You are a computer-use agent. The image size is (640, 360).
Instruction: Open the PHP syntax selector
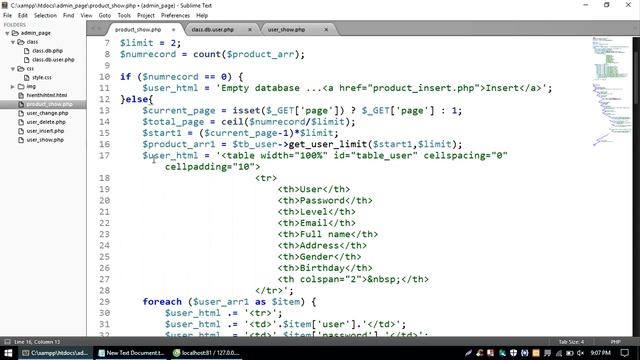click(616, 342)
